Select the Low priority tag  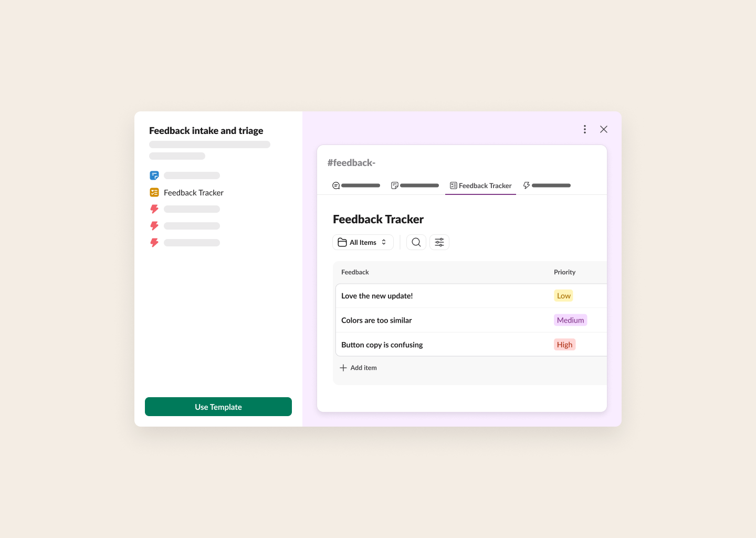coord(563,296)
